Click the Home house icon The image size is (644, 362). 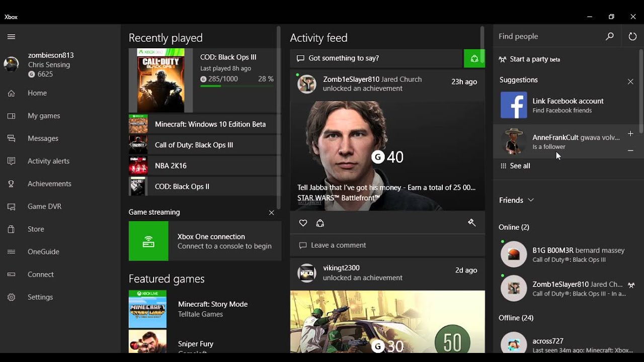coord(11,93)
